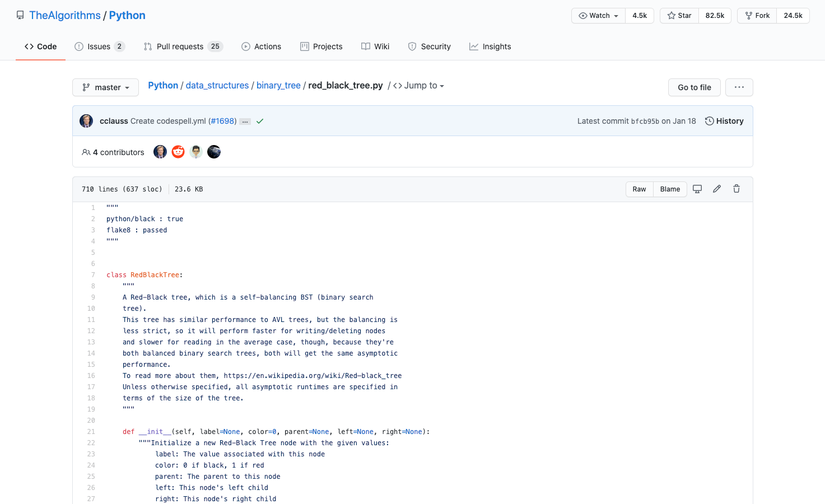Open the Watch dropdown button
The height and width of the screenshot is (504, 825).
tap(598, 16)
